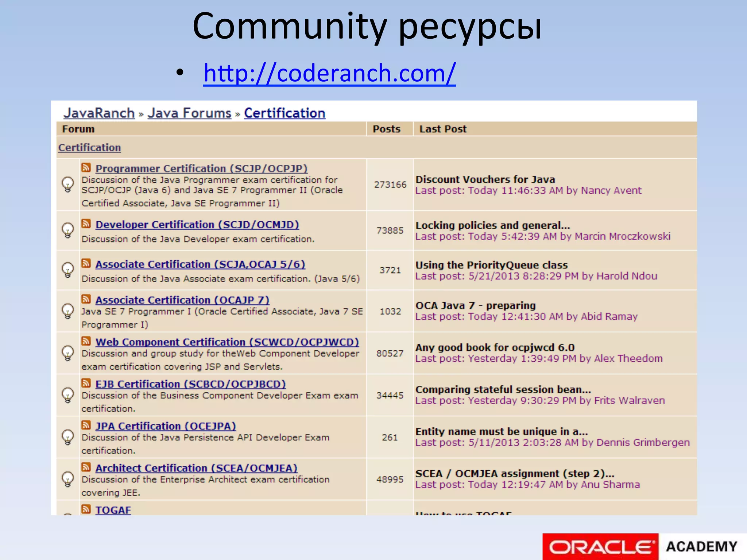Click lightbulb status icon in Developer Certification row
This screenshot has height=560, width=747.
point(68,230)
